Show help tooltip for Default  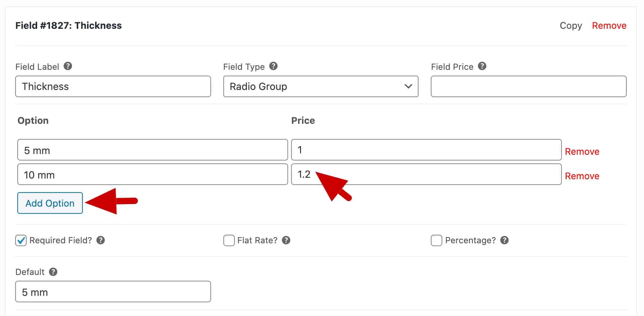tap(53, 272)
